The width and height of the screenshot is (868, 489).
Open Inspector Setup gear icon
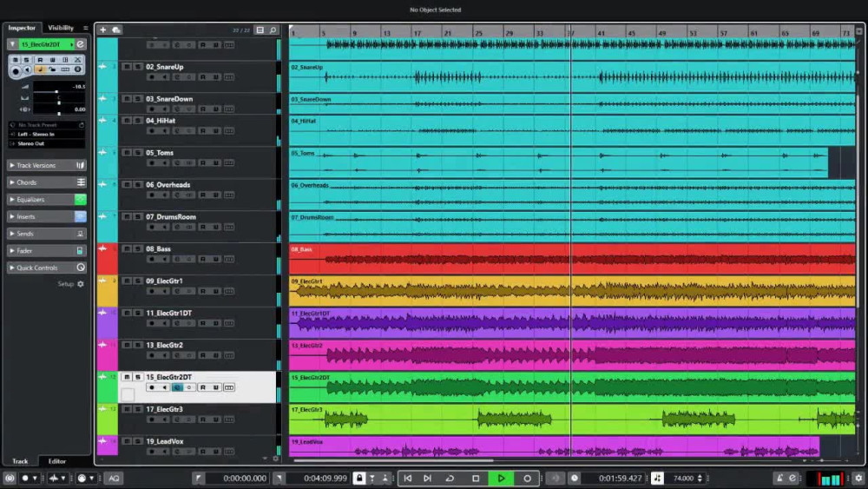tap(81, 284)
